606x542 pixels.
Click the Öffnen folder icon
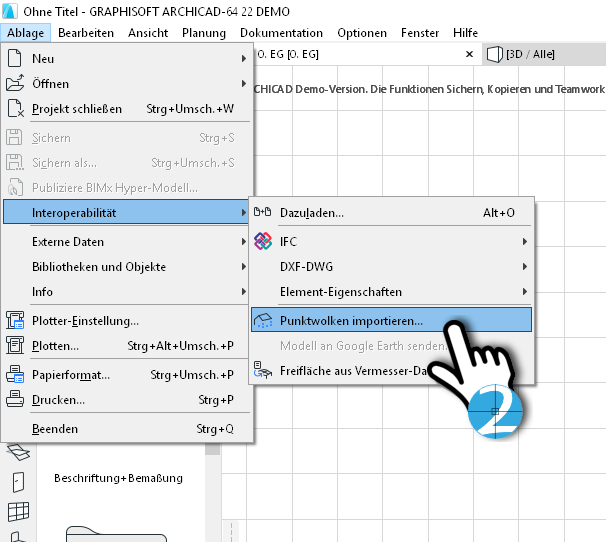pos(15,83)
